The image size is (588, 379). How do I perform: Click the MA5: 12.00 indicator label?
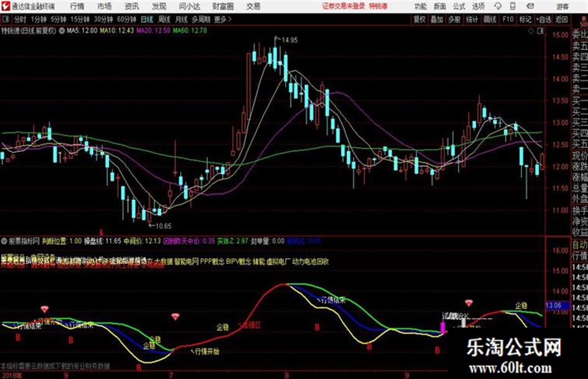pyautogui.click(x=82, y=30)
